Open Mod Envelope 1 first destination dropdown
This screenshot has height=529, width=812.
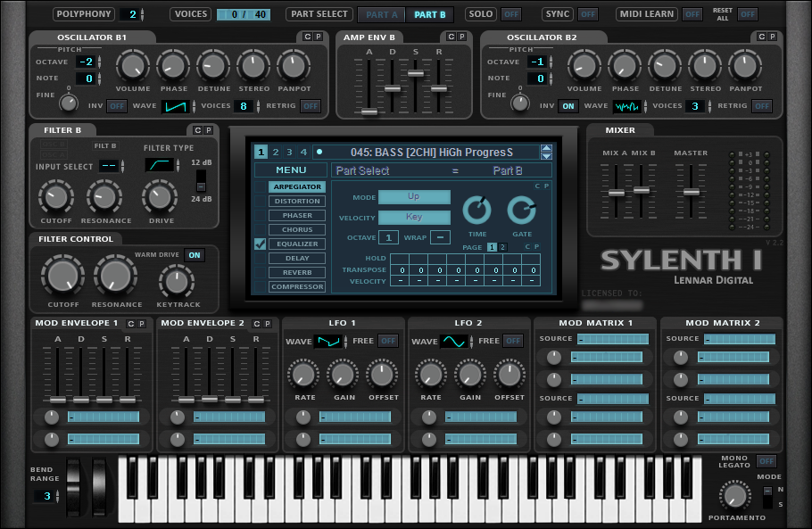tap(104, 417)
